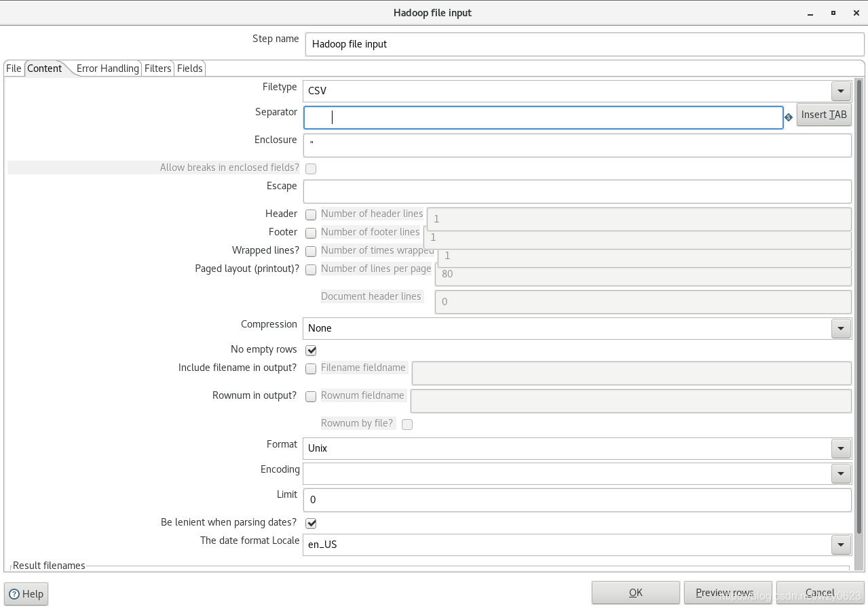868x609 pixels.
Task: Open the Filetype dropdown showing CSV
Action: pos(841,91)
